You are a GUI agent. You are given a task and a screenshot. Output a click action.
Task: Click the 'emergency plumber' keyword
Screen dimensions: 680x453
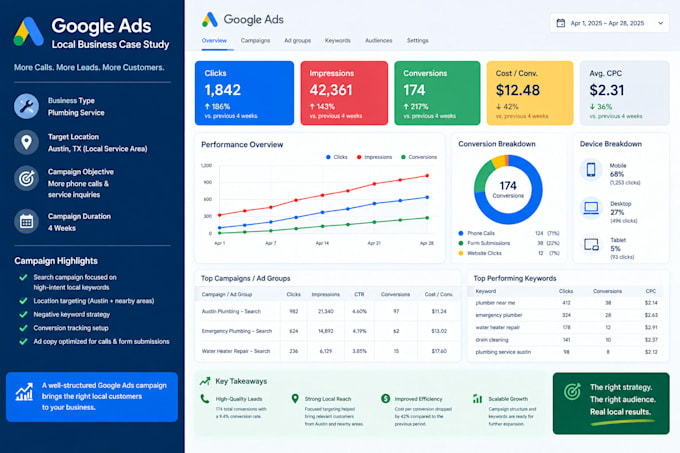(499, 315)
